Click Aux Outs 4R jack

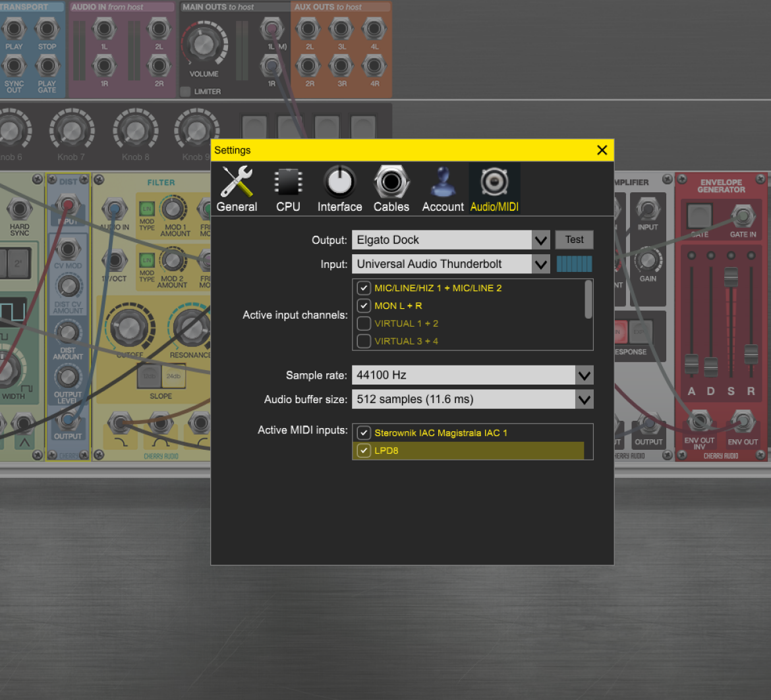pyautogui.click(x=374, y=65)
